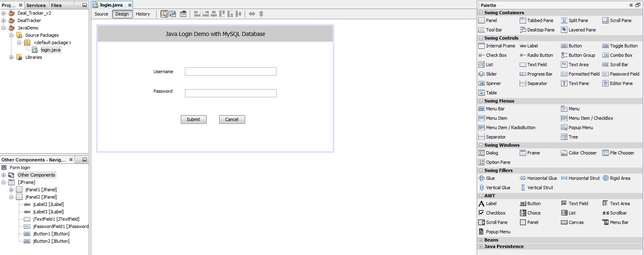
Task: Click the Center Vertically alignment icon
Action: [238, 14]
